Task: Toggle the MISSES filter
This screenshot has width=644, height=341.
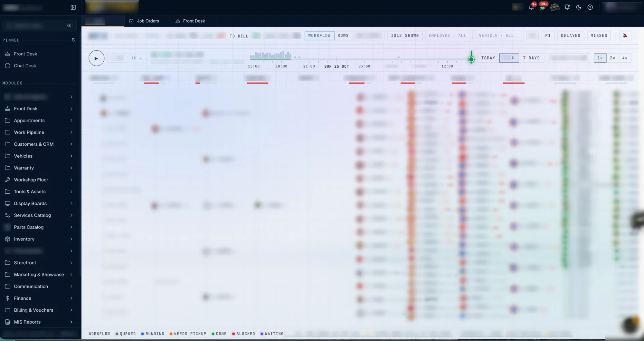Action: [x=599, y=36]
